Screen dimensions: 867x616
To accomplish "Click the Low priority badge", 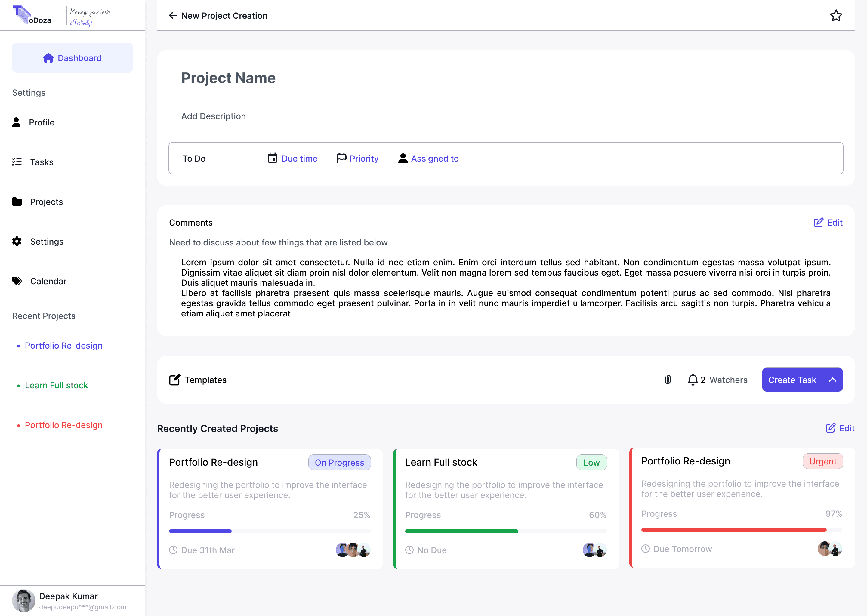I will click(592, 462).
